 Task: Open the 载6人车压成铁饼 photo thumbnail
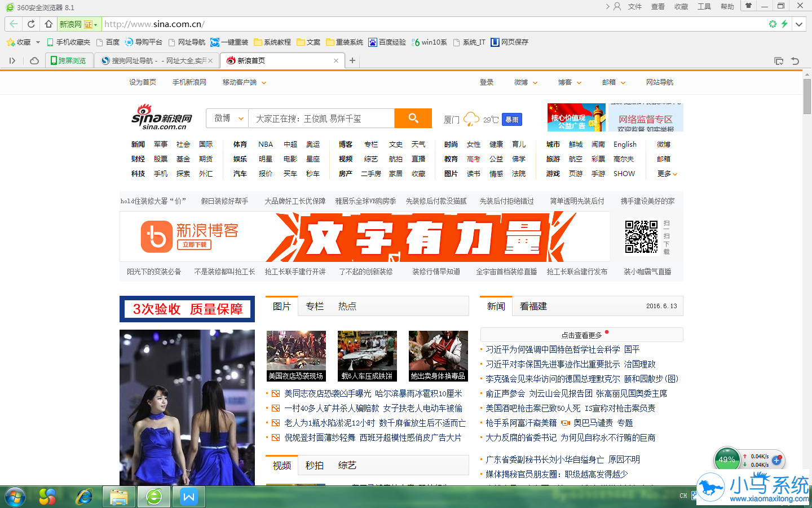(367, 356)
